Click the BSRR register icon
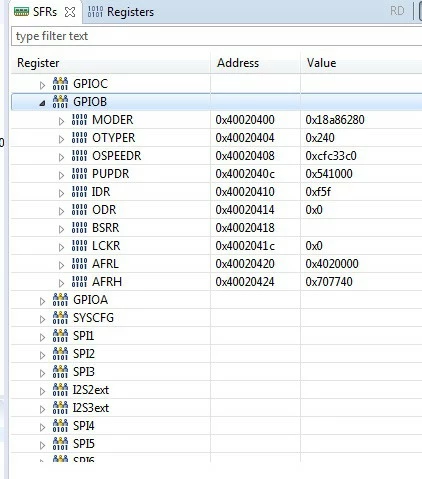The width and height of the screenshot is (422, 479). [x=79, y=228]
